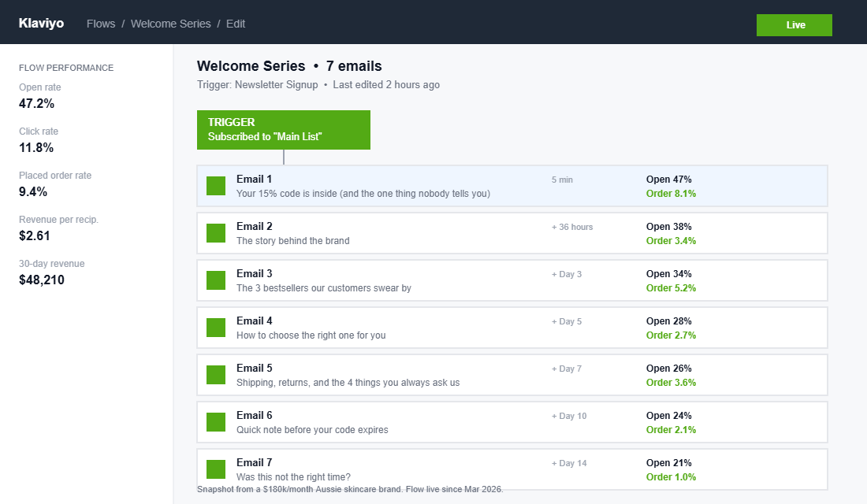Click the "+ Day 5" delay label

click(566, 321)
